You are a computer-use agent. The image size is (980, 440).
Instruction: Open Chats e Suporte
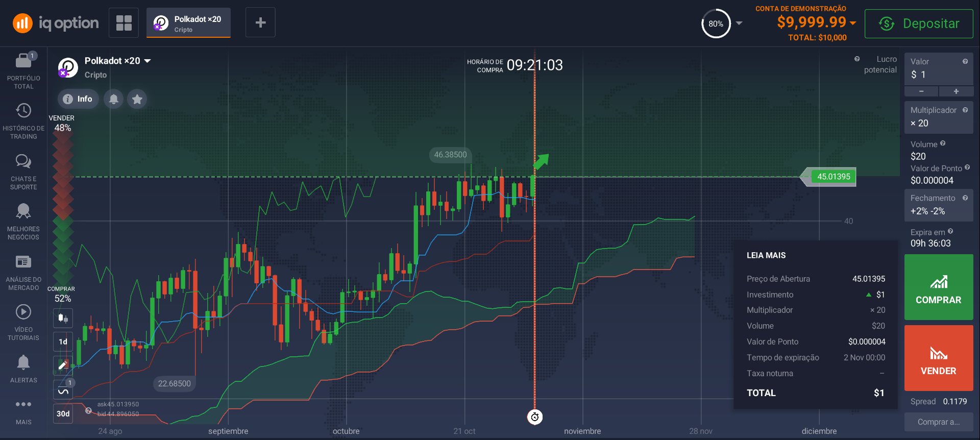(23, 172)
